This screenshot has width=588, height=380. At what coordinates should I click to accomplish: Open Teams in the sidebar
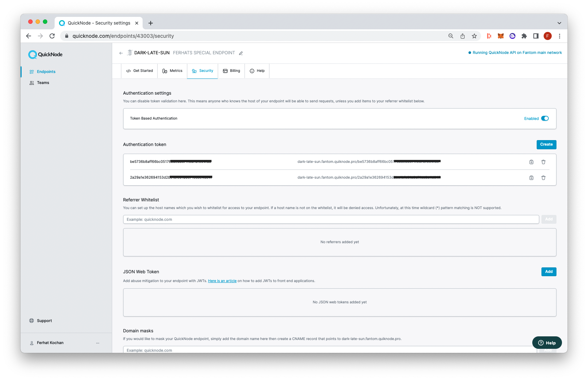(x=39, y=83)
